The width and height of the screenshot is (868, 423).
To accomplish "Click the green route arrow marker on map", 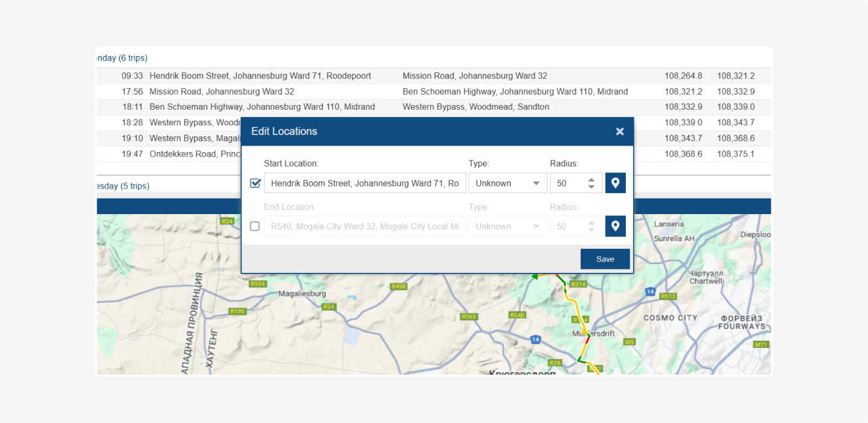I will coord(535,276).
